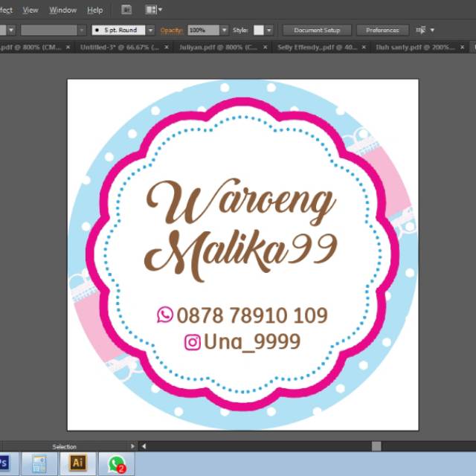This screenshot has width=476, height=476.
Task: Click the Style swatch box
Action: 259,30
